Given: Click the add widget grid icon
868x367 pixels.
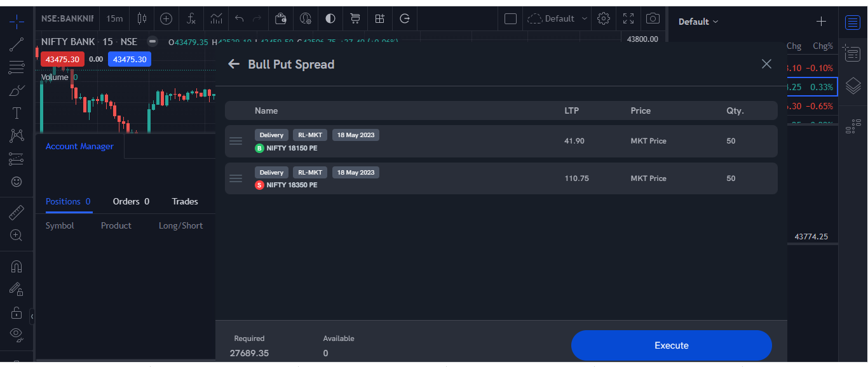Looking at the screenshot, I should point(380,18).
